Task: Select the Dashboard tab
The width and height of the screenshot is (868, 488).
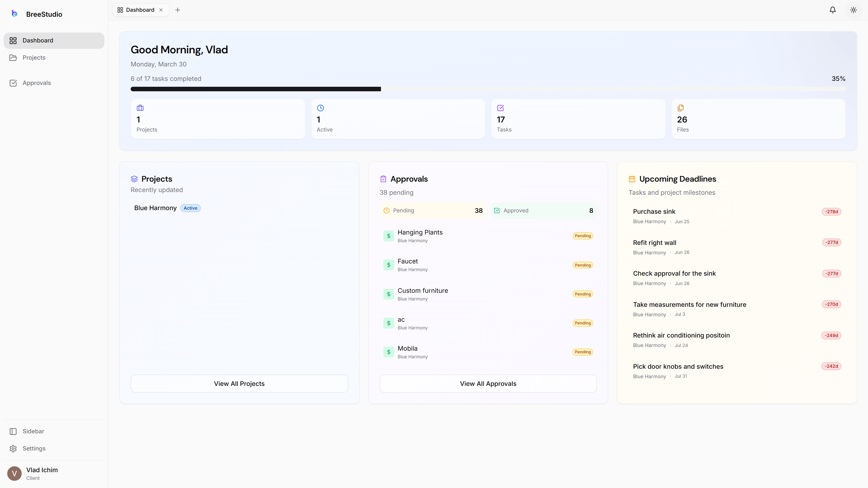Action: [140, 10]
